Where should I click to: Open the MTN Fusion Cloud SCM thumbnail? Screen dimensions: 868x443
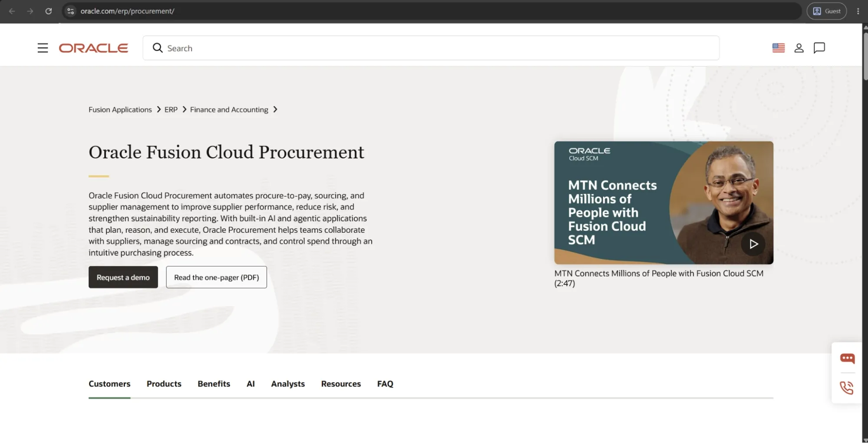pyautogui.click(x=663, y=202)
